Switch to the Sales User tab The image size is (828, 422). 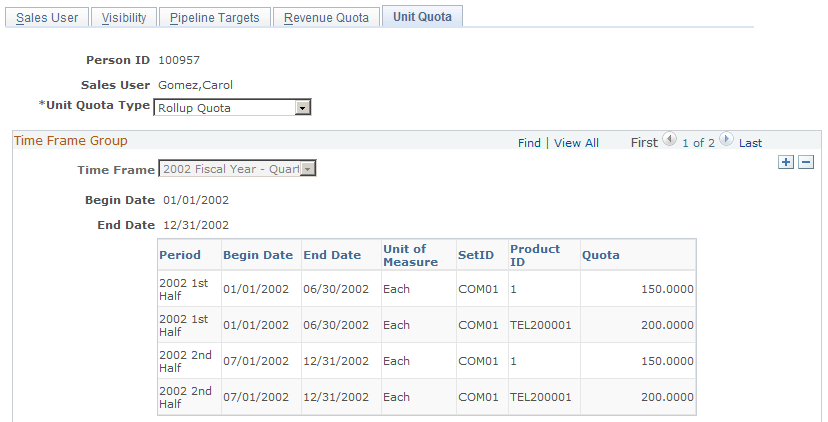[46, 18]
